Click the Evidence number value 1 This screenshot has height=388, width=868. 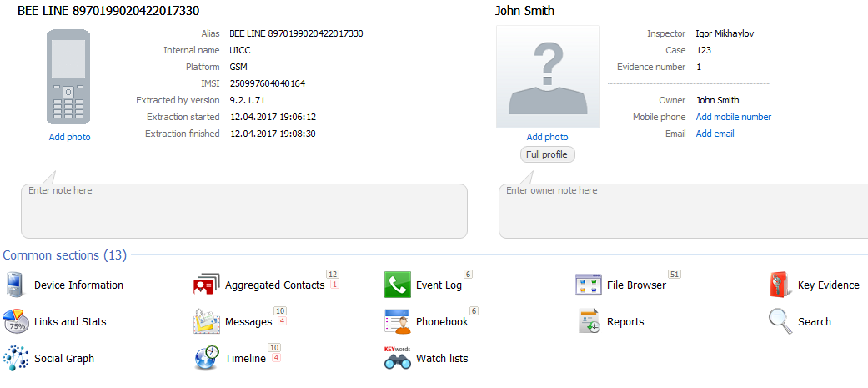699,67
